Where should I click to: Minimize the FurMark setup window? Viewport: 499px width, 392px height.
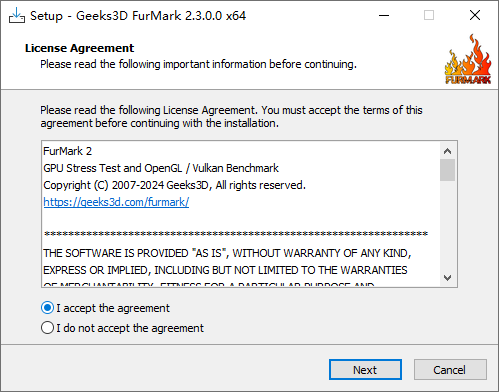(384, 15)
